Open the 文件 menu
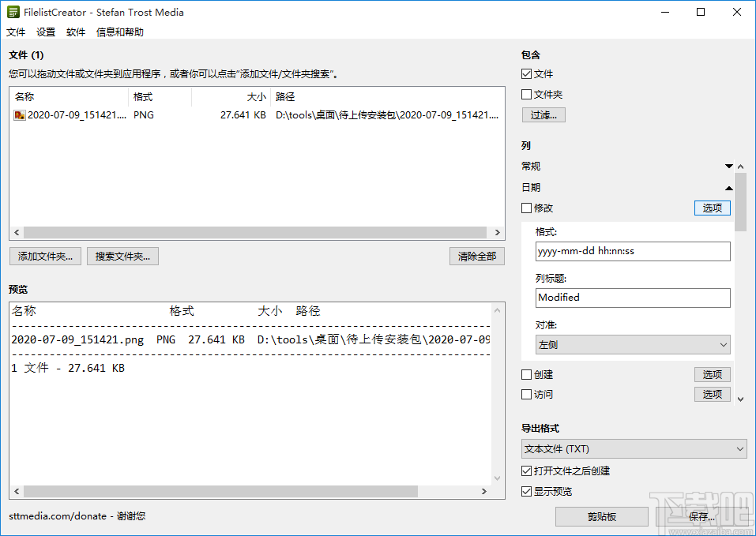The height and width of the screenshot is (536, 756). (16, 32)
